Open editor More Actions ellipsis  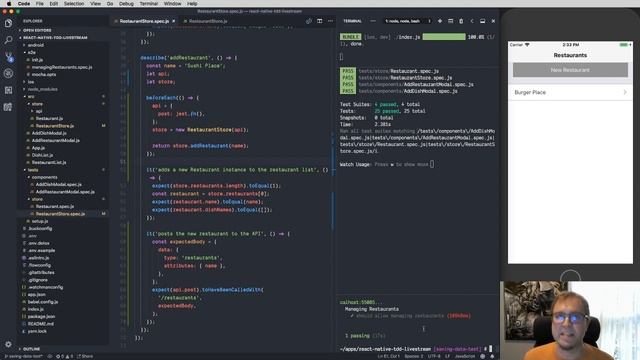330,21
